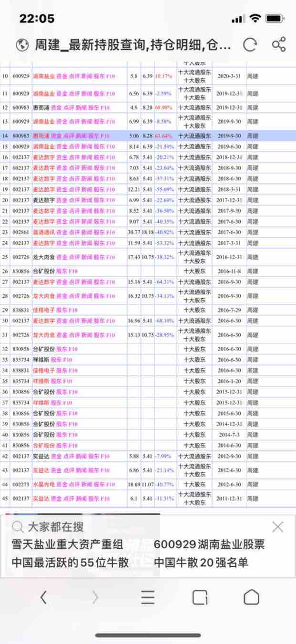Open 湖南盐业 link in row 10
This screenshot has width=296, height=644.
(43, 76)
